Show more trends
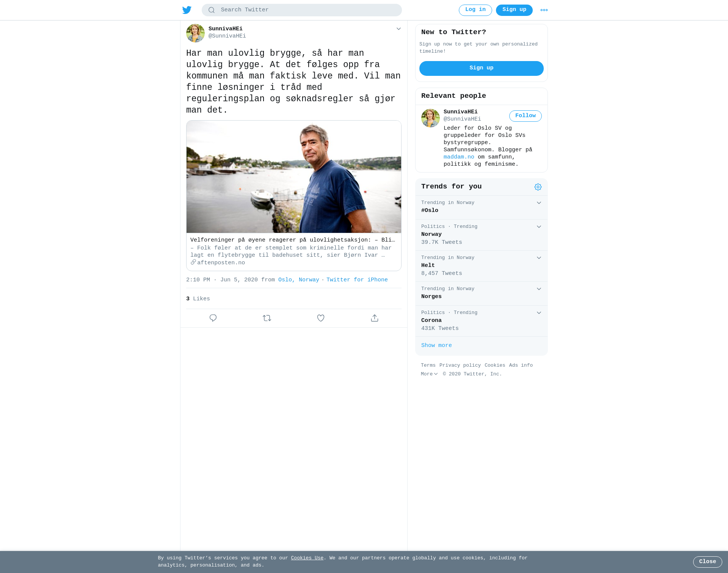The width and height of the screenshot is (728, 573). click(x=436, y=345)
